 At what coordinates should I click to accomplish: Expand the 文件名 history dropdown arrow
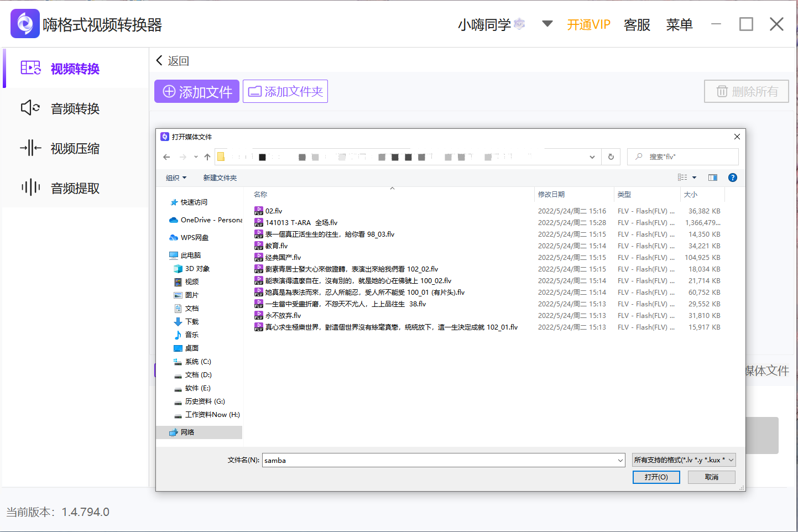tap(620, 460)
